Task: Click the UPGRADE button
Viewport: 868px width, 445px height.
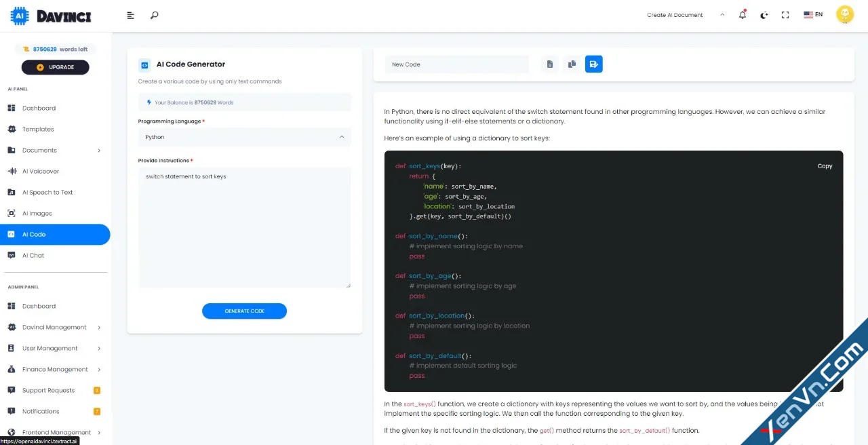Action: 55,67
